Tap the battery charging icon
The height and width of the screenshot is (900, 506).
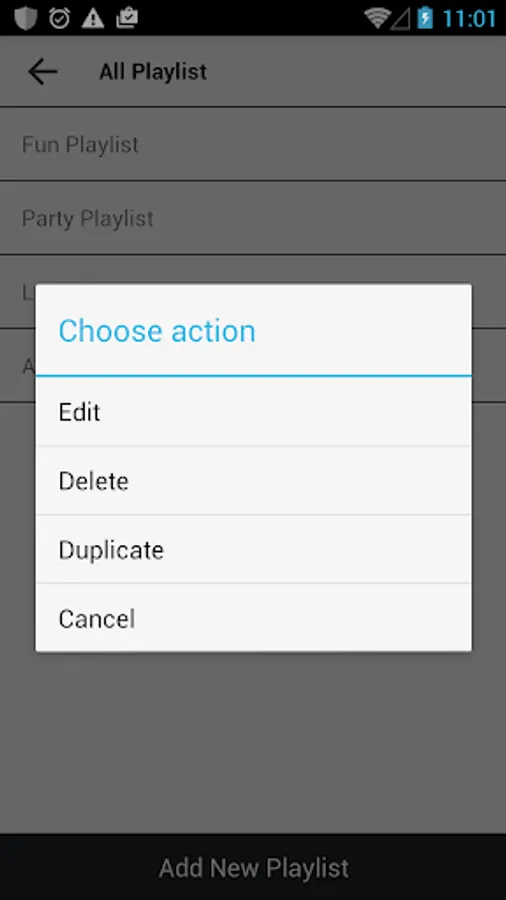[x=425, y=18]
